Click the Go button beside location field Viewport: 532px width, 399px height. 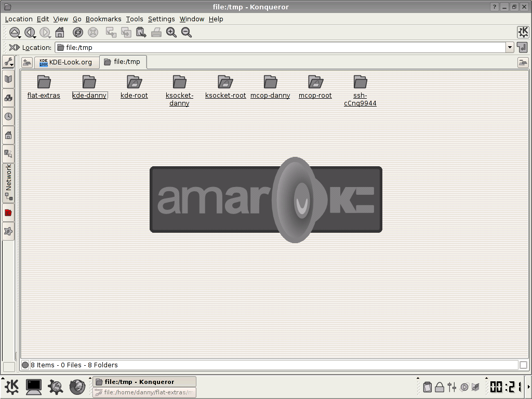coord(523,47)
